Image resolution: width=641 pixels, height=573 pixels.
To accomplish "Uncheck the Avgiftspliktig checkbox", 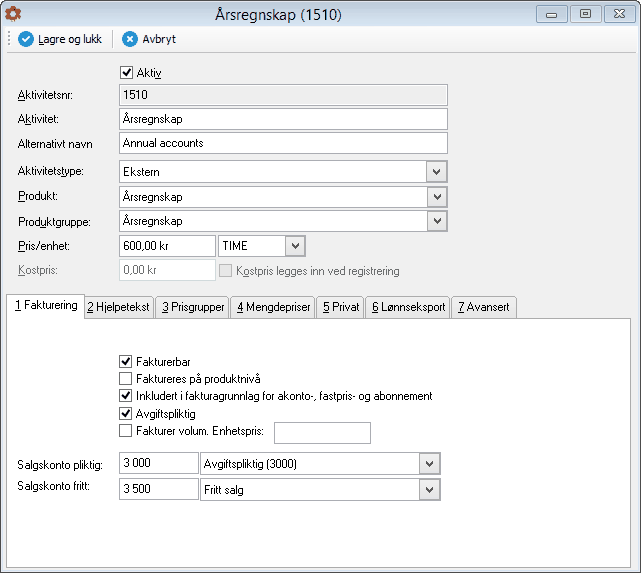I will (126, 414).
